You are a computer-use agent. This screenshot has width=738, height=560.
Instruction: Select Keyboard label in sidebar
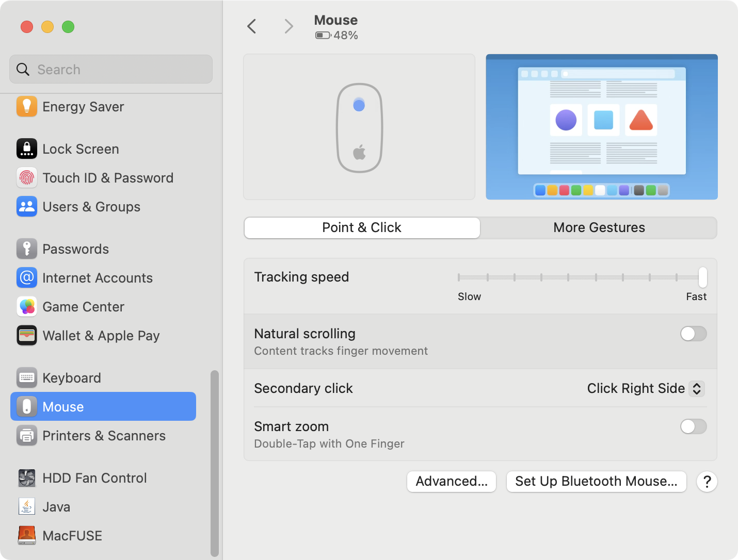tap(72, 378)
